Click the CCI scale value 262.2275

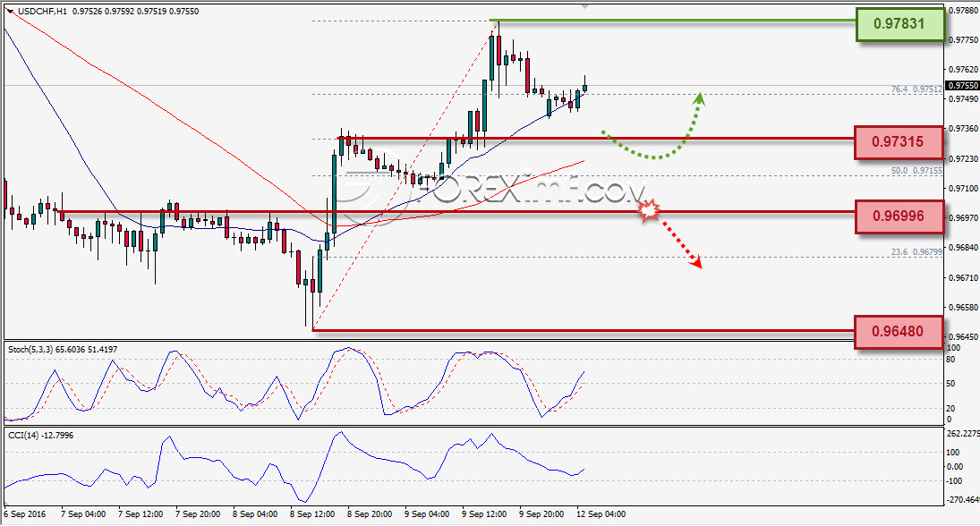pos(963,434)
